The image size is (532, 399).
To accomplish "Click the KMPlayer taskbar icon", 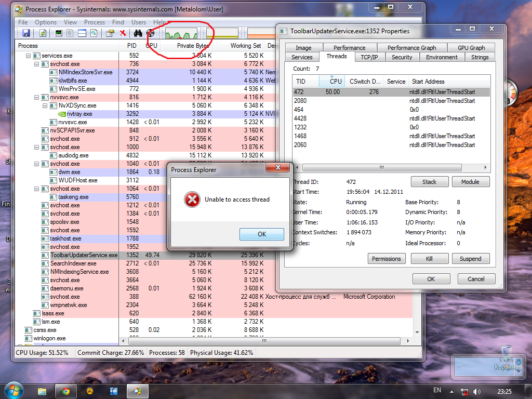I will point(114,391).
